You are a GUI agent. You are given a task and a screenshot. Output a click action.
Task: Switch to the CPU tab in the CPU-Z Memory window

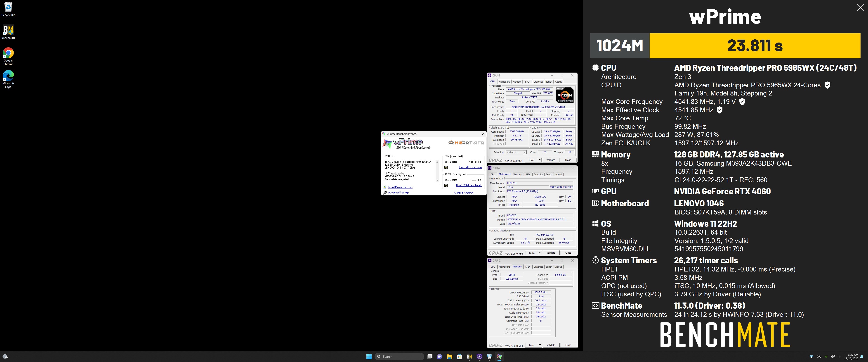click(x=493, y=267)
